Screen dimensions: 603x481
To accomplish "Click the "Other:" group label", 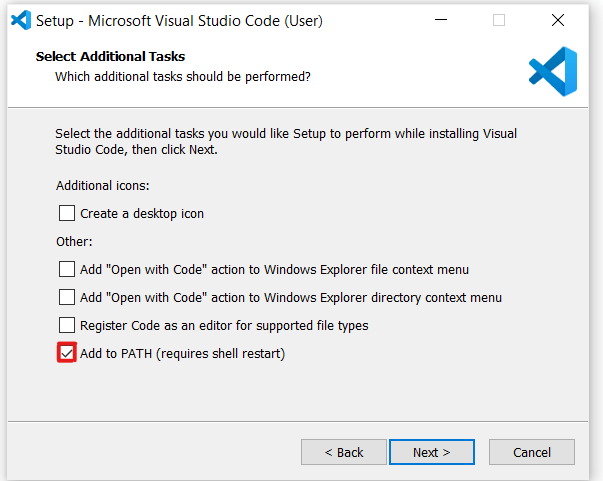I will coord(74,242).
